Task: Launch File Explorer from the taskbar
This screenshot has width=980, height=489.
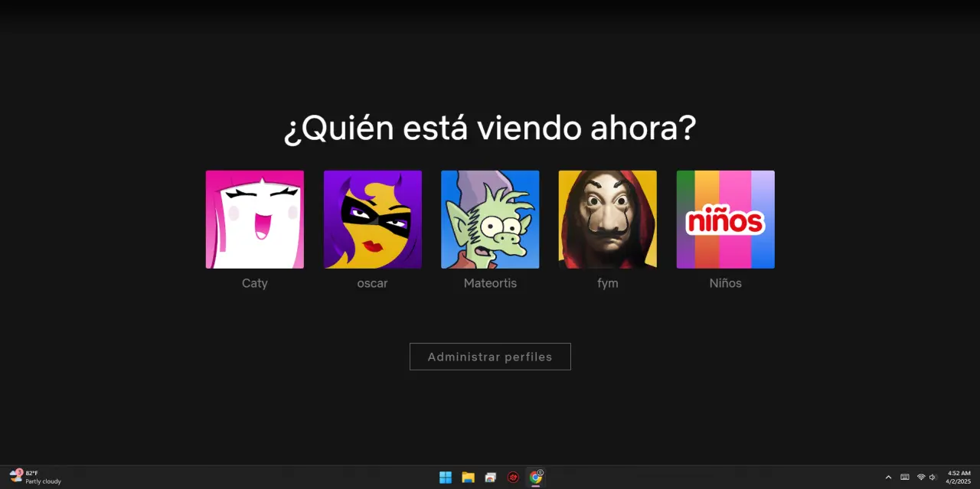Action: pos(468,478)
